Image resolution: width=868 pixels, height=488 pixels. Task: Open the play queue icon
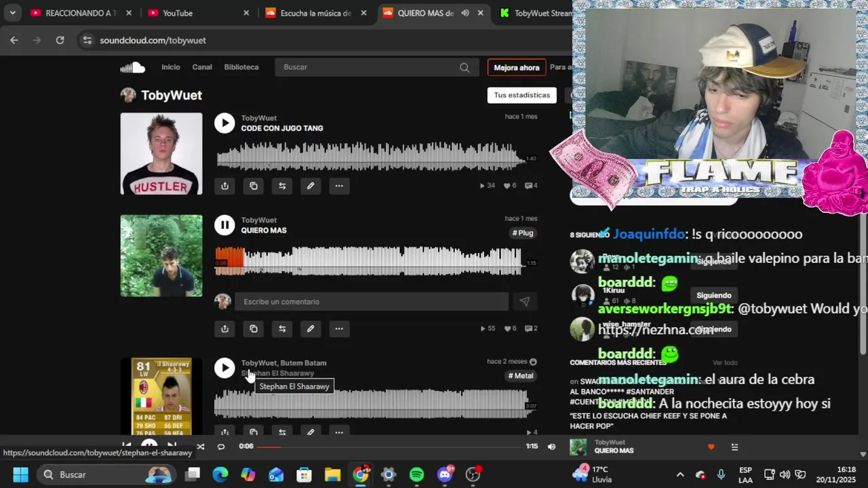[x=734, y=447]
